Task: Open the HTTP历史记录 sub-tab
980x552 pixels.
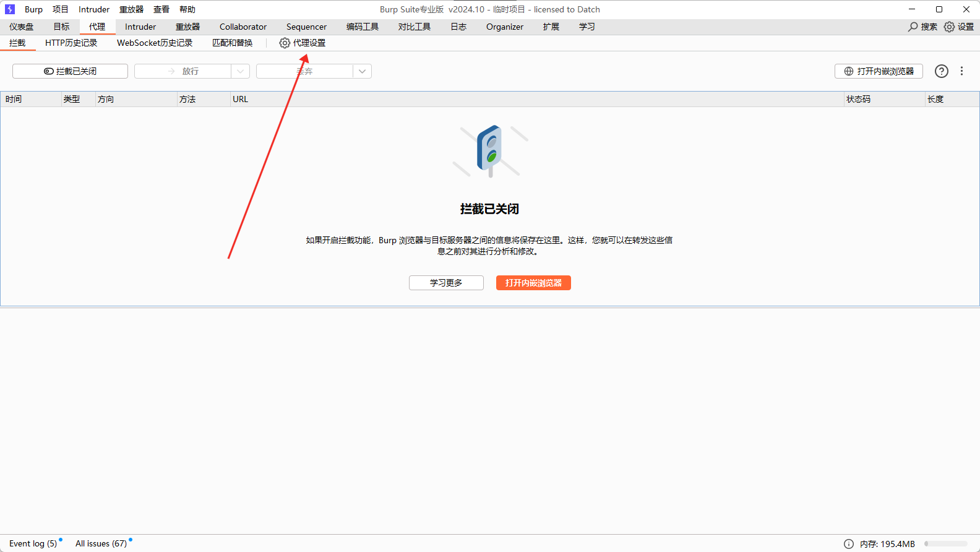Action: (x=71, y=43)
